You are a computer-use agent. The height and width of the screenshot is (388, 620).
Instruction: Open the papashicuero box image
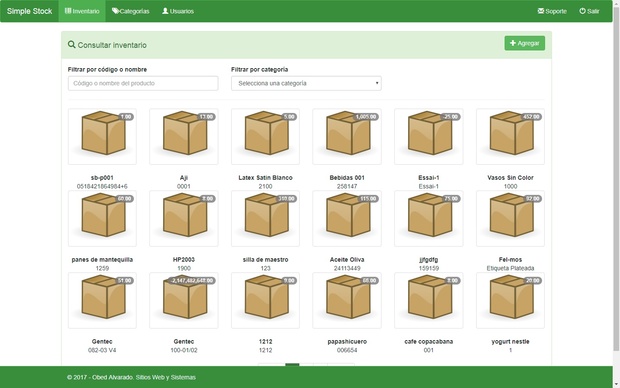[x=347, y=300]
